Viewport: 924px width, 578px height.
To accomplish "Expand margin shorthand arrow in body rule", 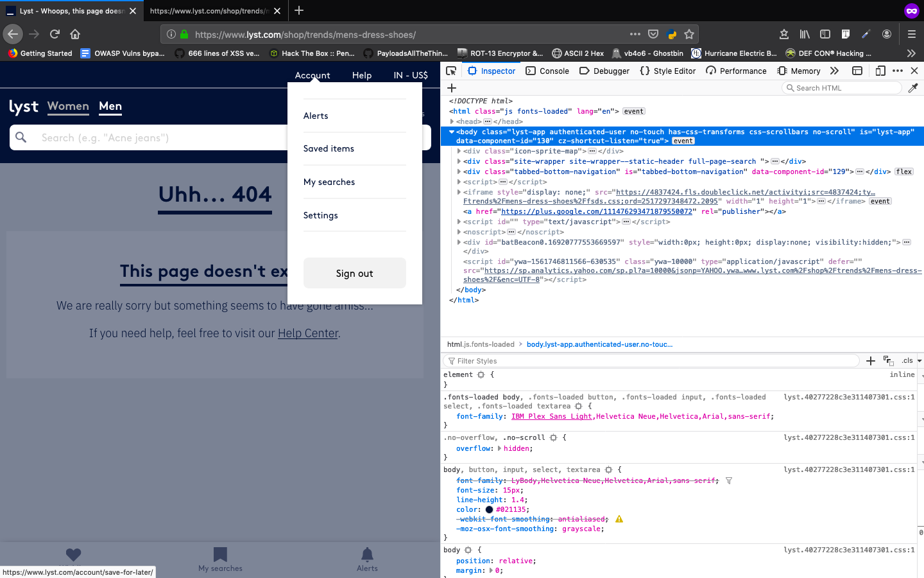I will pos(492,570).
